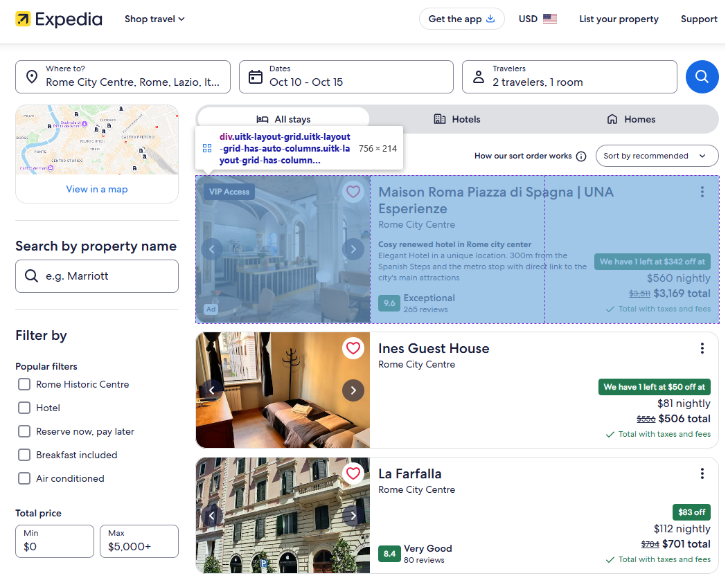Viewport: 728px width, 578px height.
Task: Open the three-dot menu on La Farfalla
Action: point(702,473)
